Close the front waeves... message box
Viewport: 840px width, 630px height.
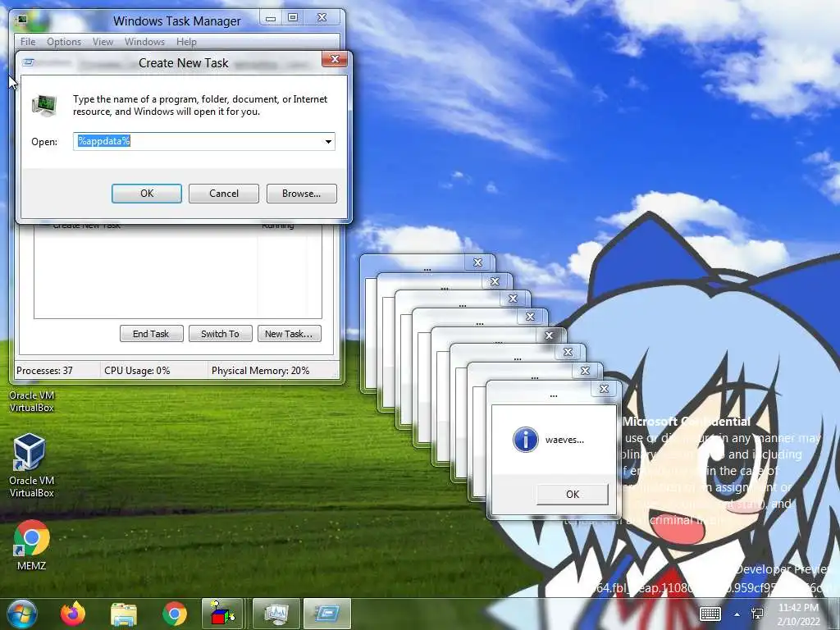coord(604,389)
